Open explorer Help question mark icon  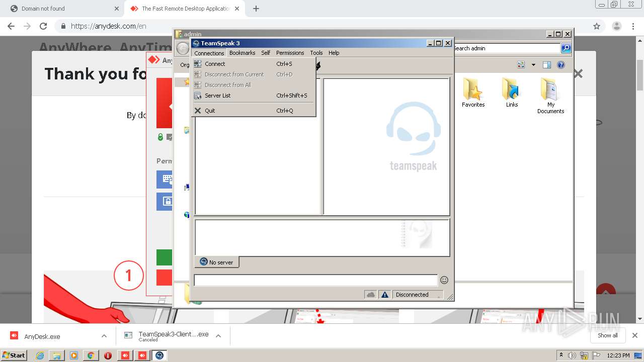561,65
